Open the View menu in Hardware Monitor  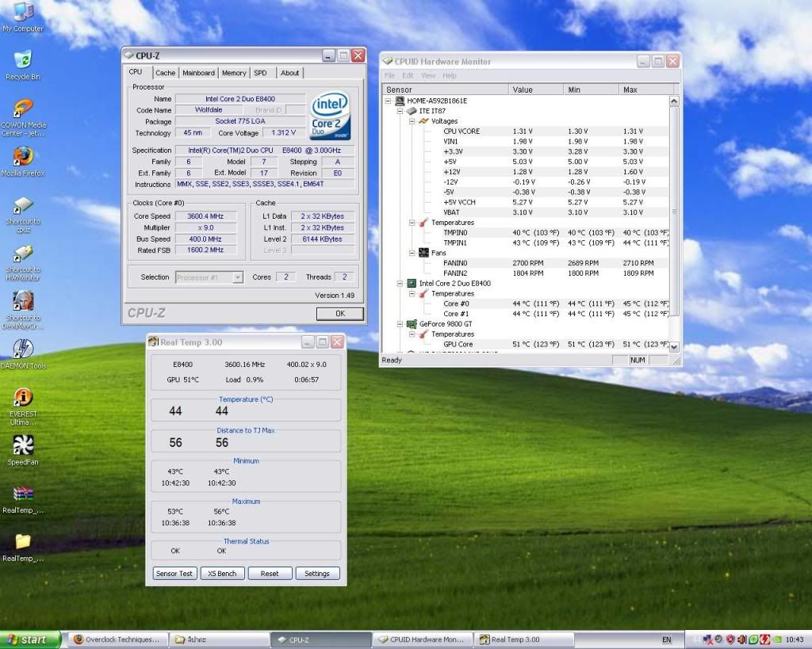coord(428,76)
